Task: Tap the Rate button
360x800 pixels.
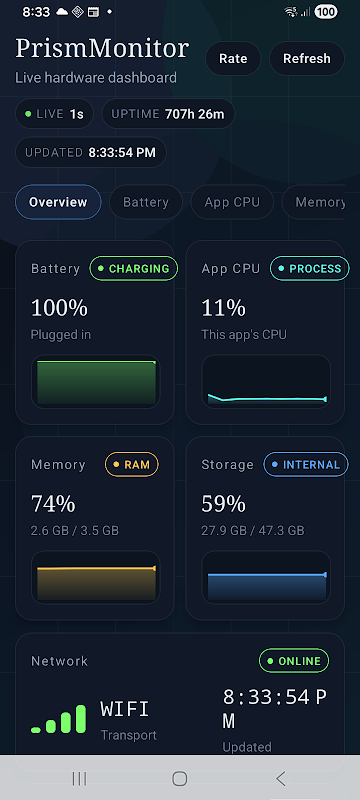Action: (x=233, y=59)
